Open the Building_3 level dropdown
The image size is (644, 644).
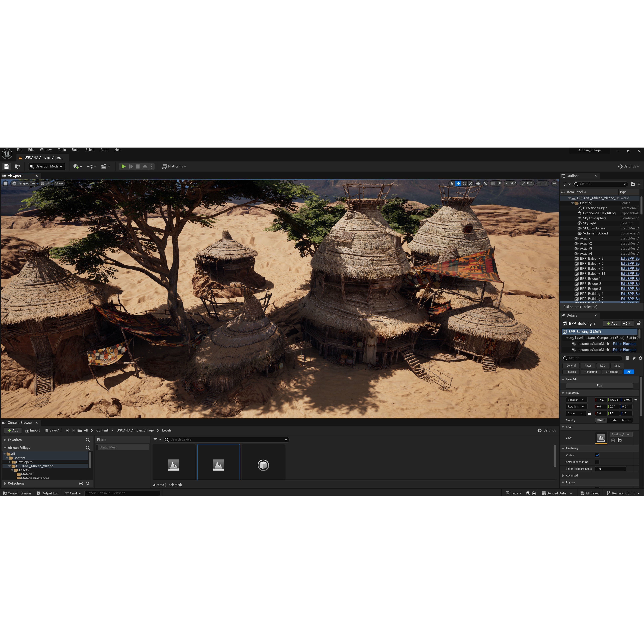[621, 434]
